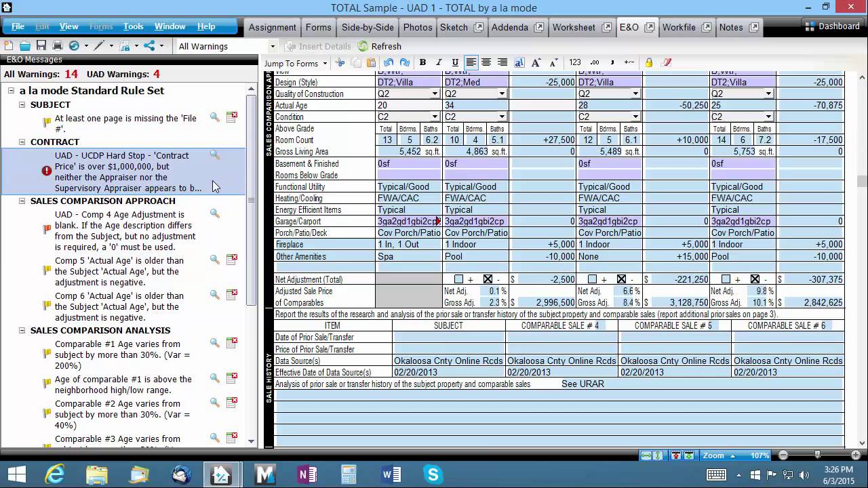The image size is (868, 488).
Task: Click the yellow padlock lock icon
Action: pos(649,63)
